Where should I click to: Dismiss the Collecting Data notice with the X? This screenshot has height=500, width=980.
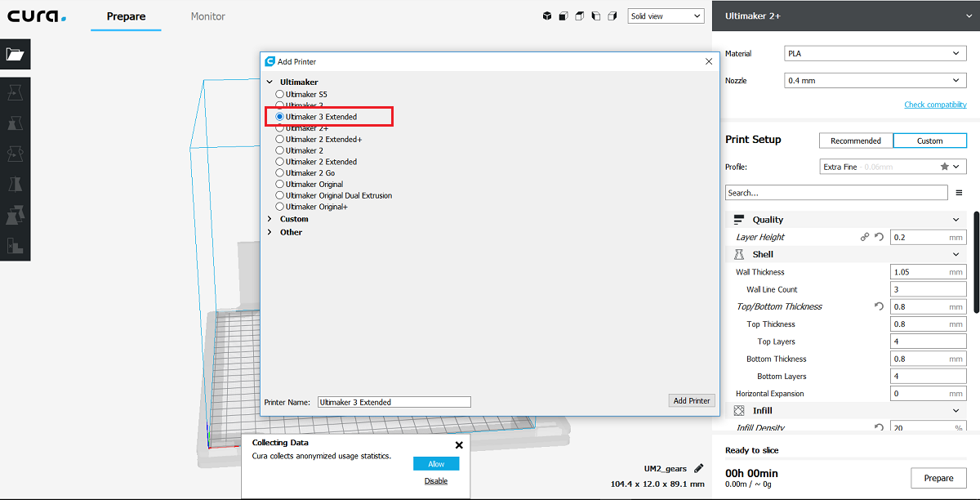[x=459, y=445]
